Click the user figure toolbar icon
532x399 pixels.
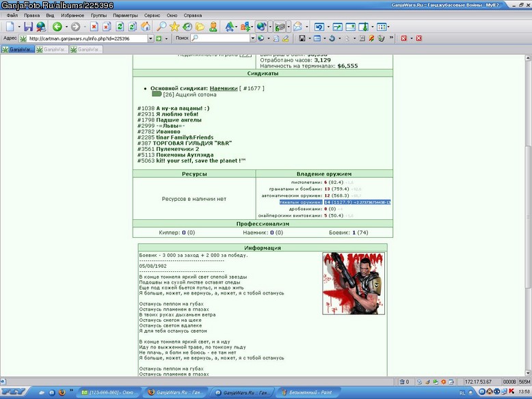pyautogui.click(x=213, y=27)
